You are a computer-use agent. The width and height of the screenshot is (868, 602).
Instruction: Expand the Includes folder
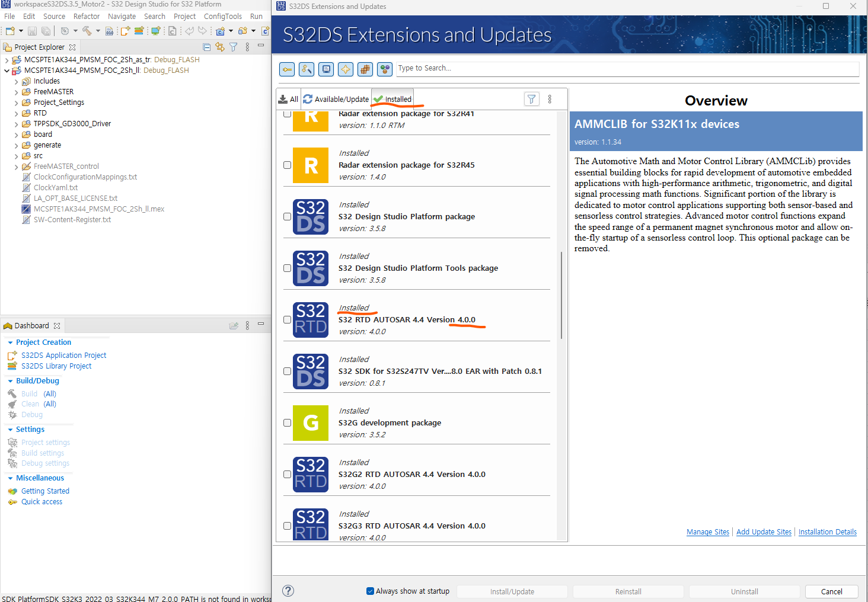16,81
